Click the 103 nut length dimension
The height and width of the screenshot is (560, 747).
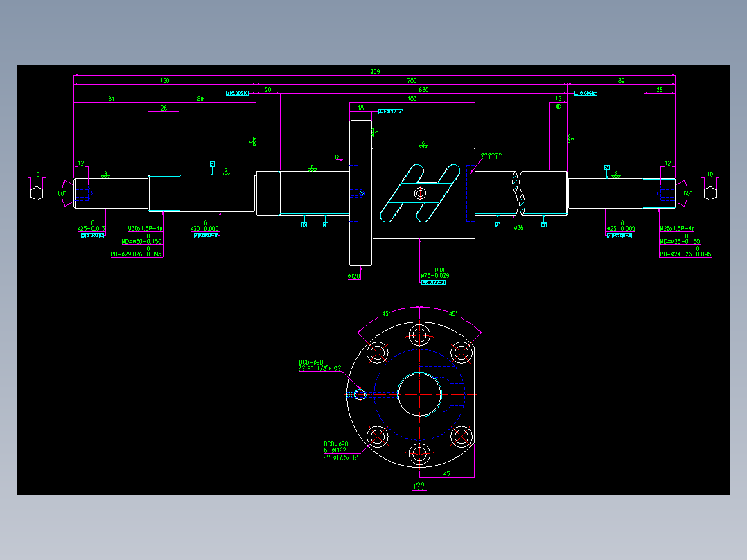coord(412,99)
